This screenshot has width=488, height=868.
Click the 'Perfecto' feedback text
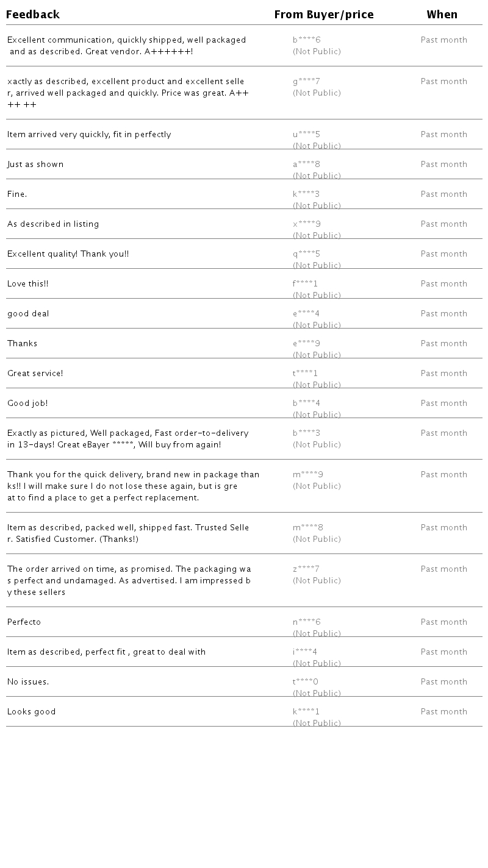coord(24,622)
